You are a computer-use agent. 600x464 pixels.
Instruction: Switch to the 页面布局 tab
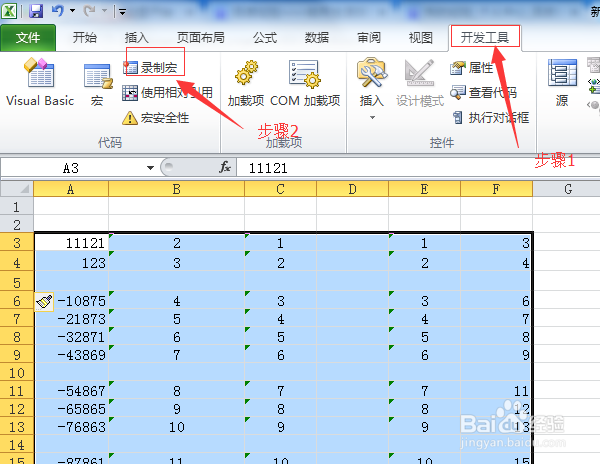click(201, 37)
